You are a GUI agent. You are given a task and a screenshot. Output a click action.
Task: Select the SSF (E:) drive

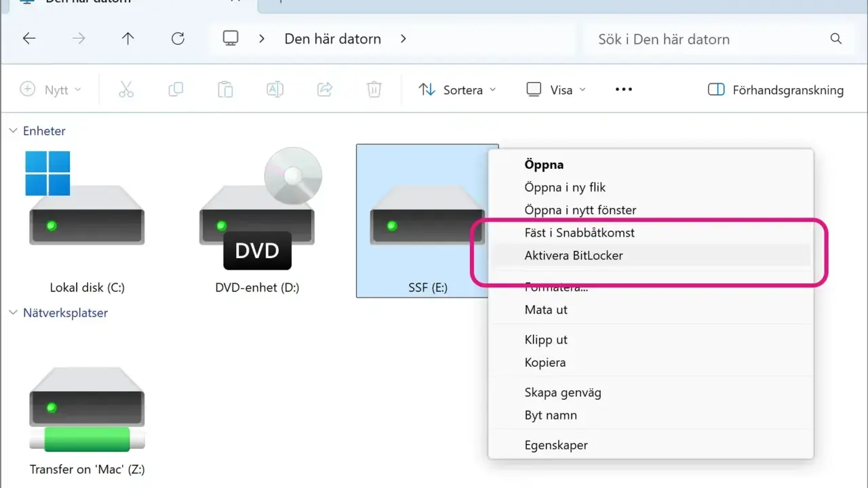[x=427, y=221]
